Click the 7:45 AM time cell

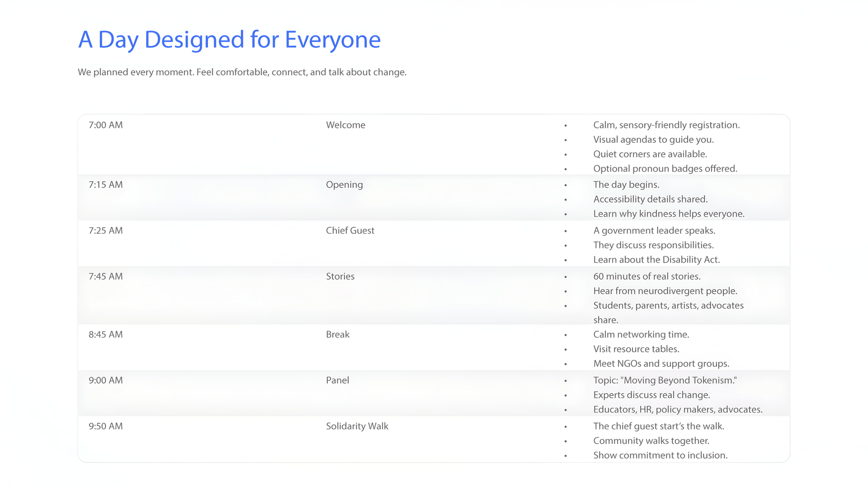click(106, 277)
